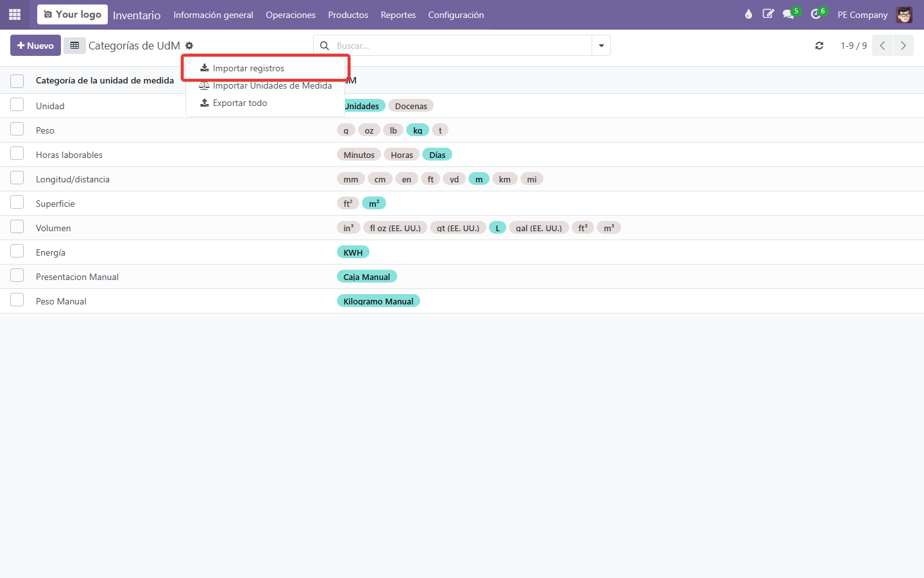Click the list view table icon
The width and height of the screenshot is (924, 578).
coord(74,46)
